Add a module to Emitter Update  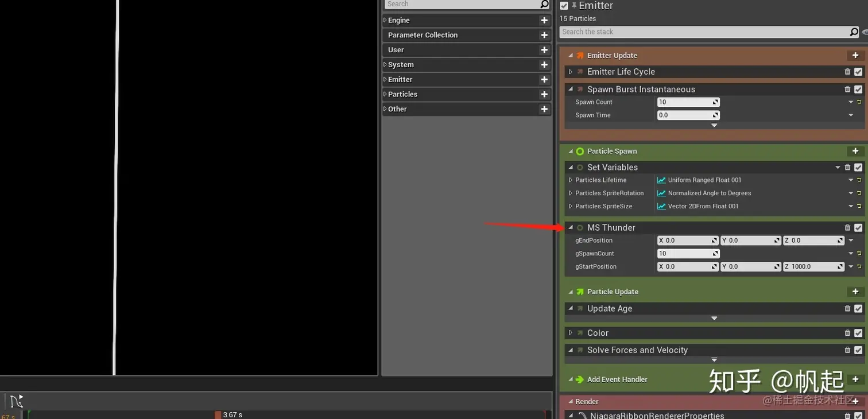[855, 56]
